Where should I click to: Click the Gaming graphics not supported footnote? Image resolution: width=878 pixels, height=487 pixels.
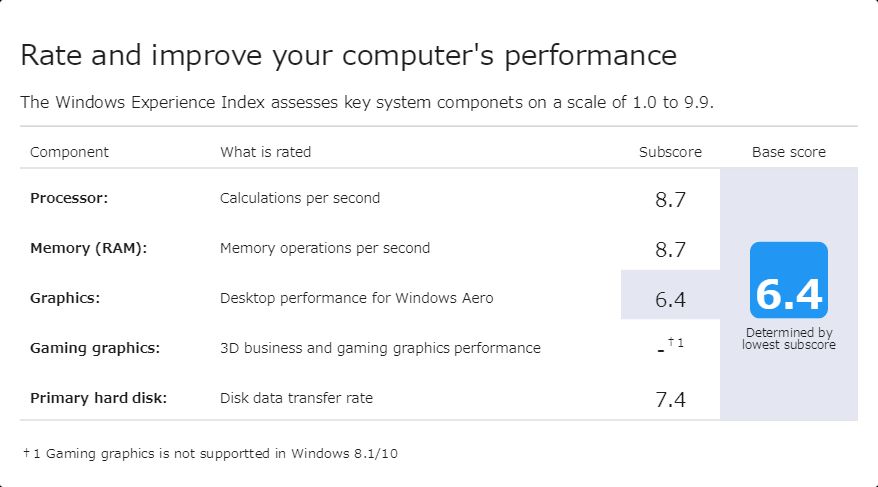click(210, 453)
